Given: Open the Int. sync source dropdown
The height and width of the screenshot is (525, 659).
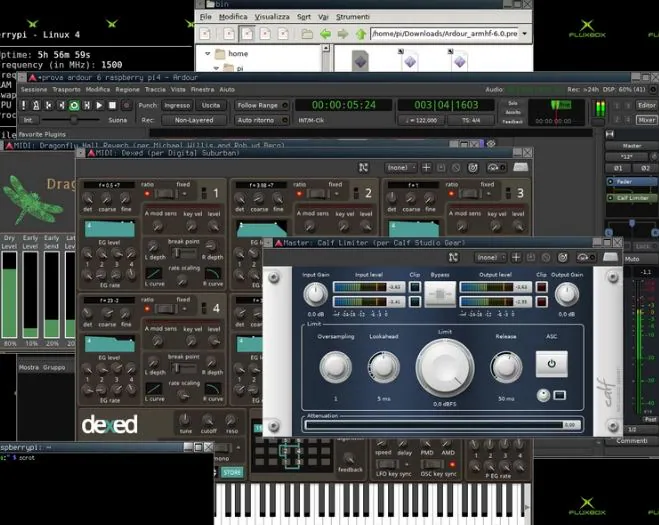Looking at the screenshot, I should (x=28, y=120).
